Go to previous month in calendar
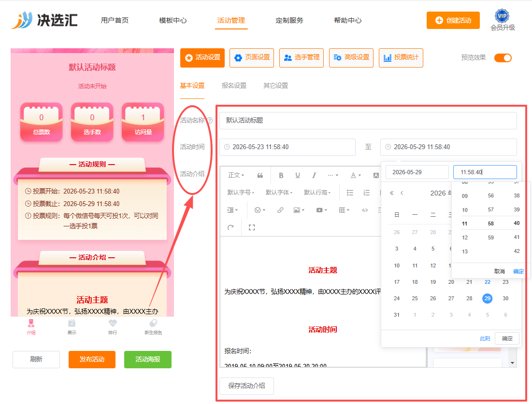532x404 pixels. tap(402, 193)
